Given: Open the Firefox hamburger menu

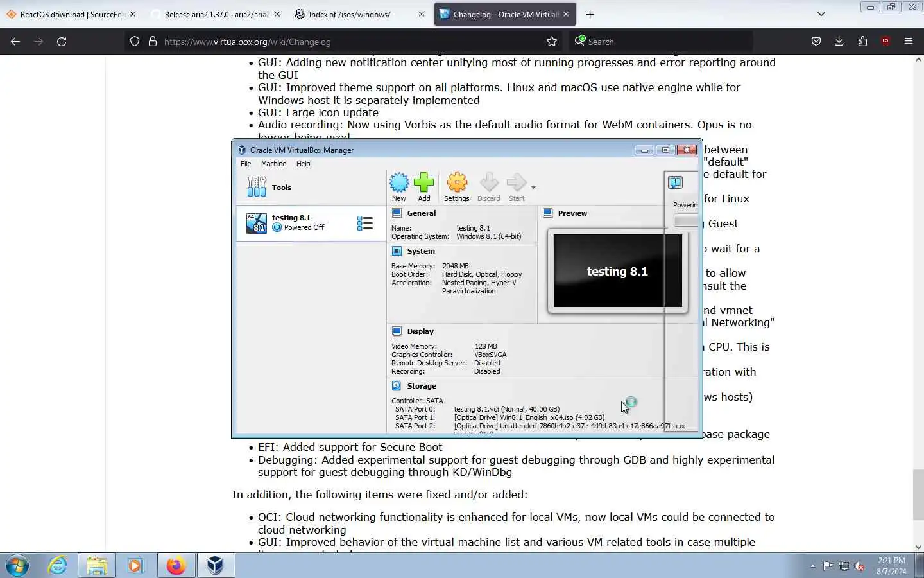Looking at the screenshot, I should click(x=909, y=41).
